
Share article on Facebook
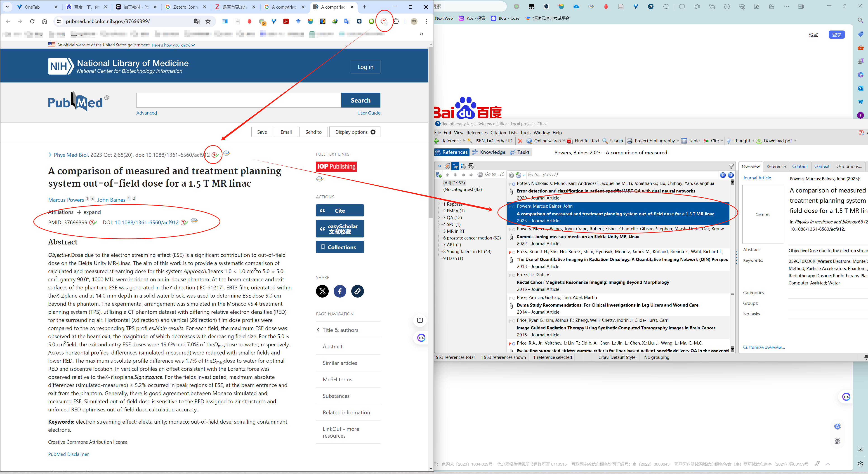point(340,291)
